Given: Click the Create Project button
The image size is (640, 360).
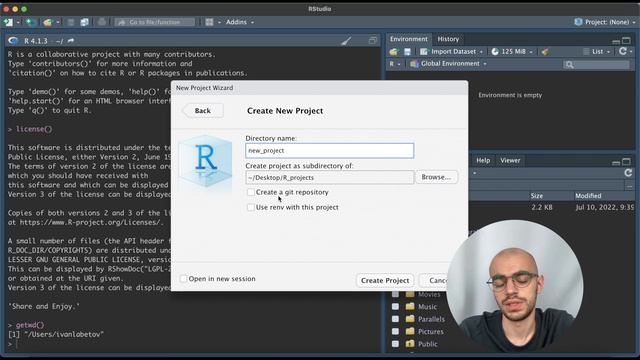Looking at the screenshot, I should pyautogui.click(x=385, y=280).
